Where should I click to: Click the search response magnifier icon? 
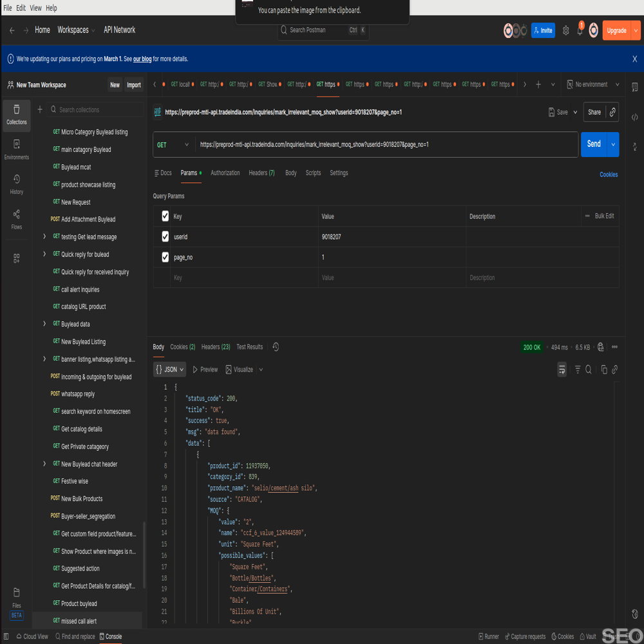tap(588, 370)
